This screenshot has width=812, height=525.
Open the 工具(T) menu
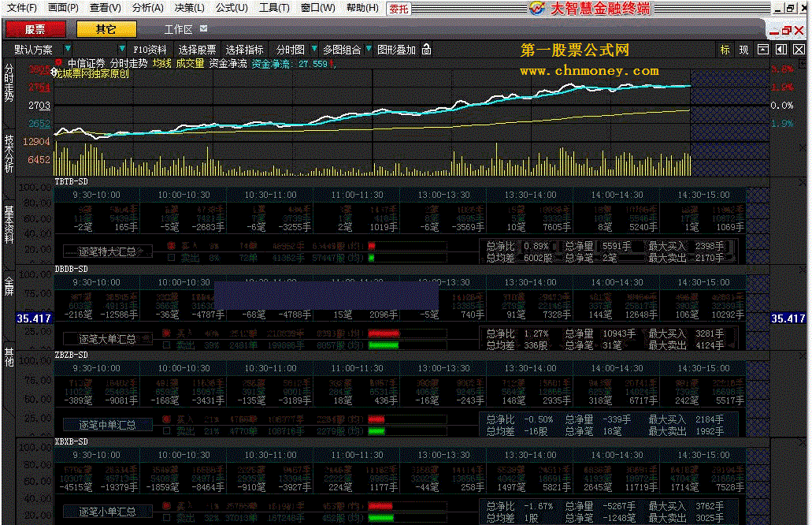tap(274, 8)
